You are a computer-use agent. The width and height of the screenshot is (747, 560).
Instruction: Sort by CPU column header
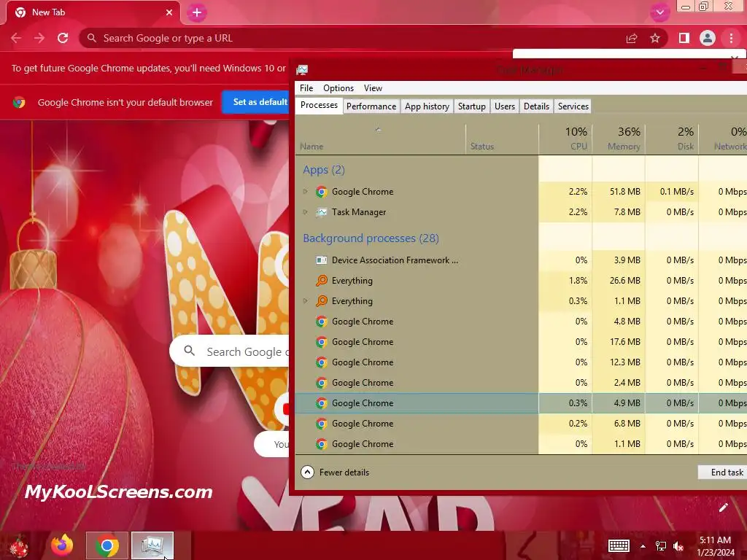(x=565, y=139)
